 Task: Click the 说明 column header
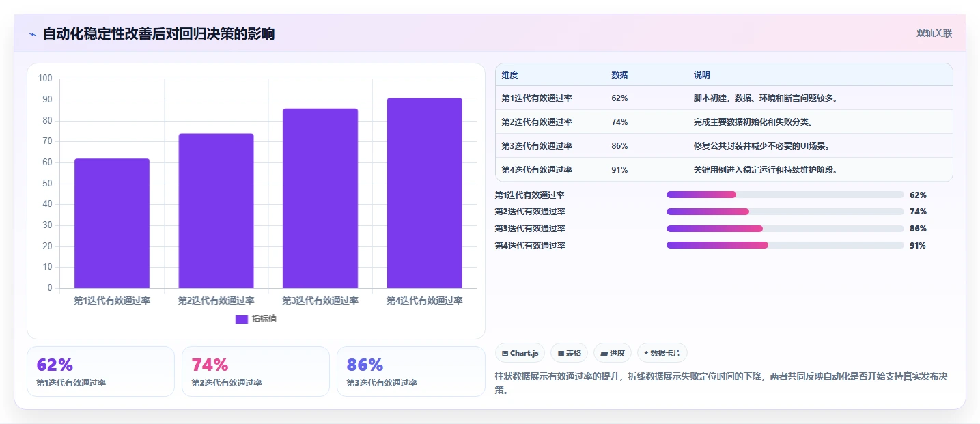701,75
